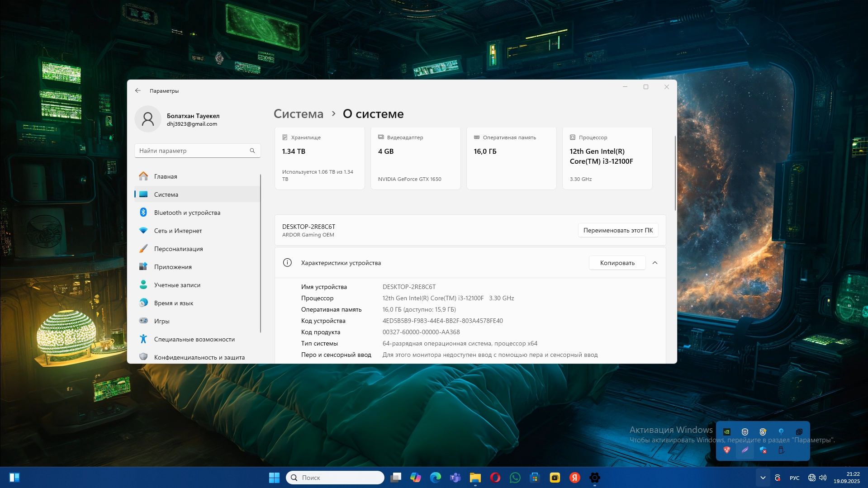Screen dimensions: 868x488
Task: Click the device code value 4ED5B5B9-F983
Action: [x=443, y=321]
